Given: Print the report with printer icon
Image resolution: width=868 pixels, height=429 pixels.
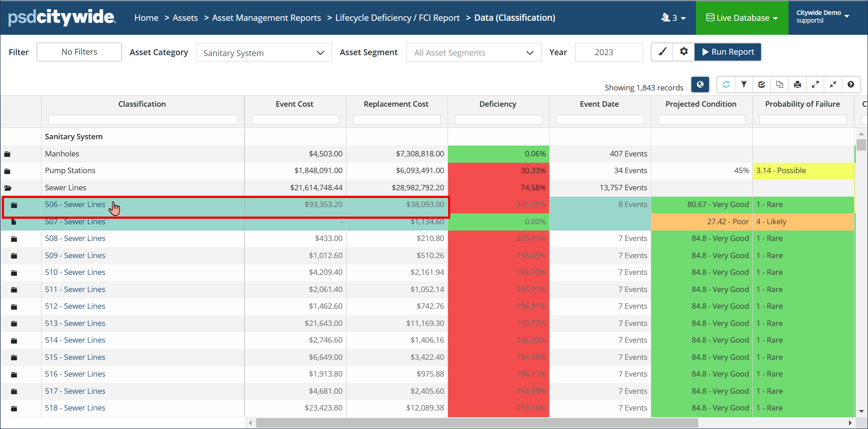Looking at the screenshot, I should click(797, 85).
